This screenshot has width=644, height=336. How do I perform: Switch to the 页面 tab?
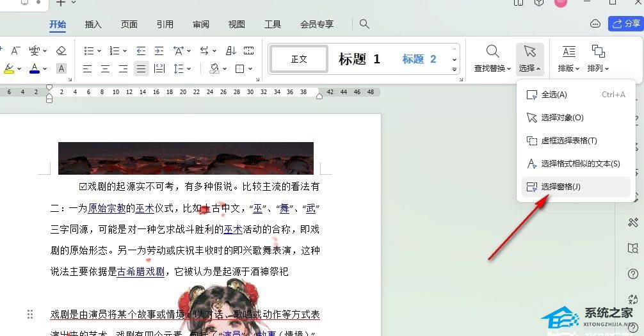click(x=129, y=24)
